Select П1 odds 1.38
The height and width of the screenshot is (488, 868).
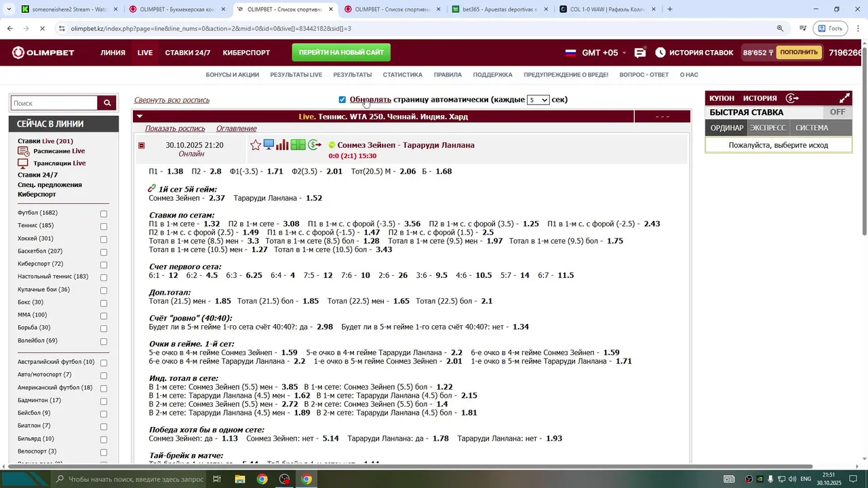tap(175, 171)
